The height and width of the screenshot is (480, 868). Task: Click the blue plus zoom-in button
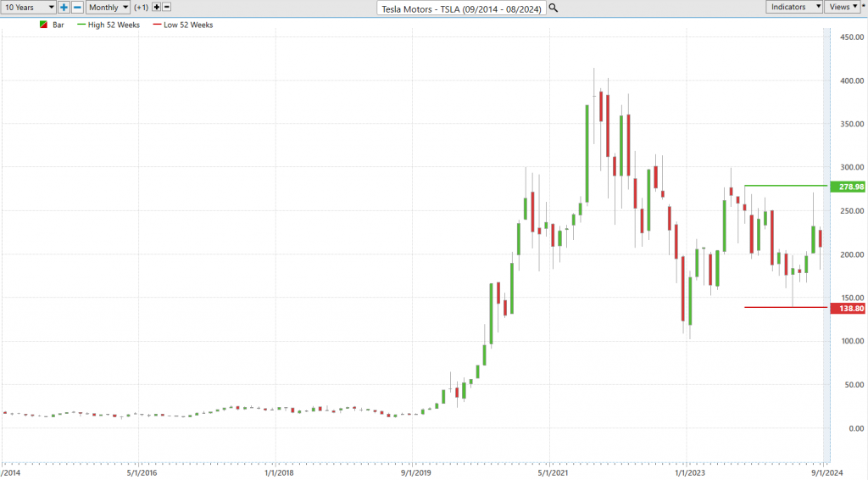click(x=64, y=7)
